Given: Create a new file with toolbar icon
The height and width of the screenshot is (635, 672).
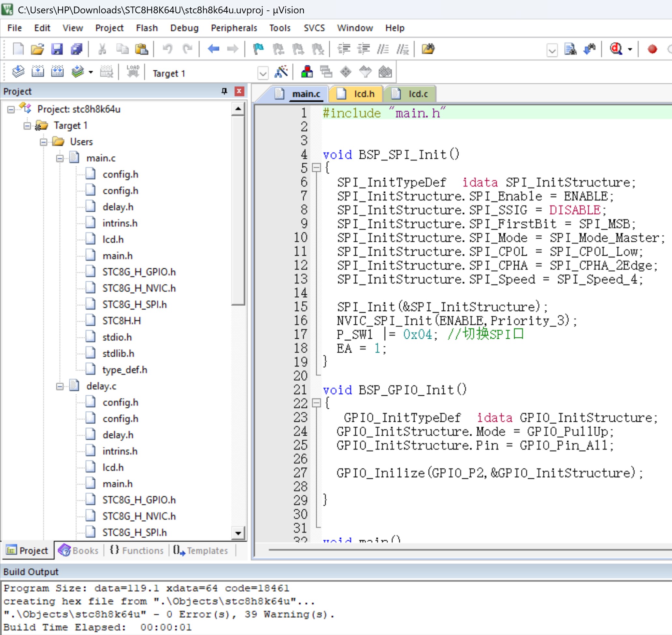Looking at the screenshot, I should 18,49.
